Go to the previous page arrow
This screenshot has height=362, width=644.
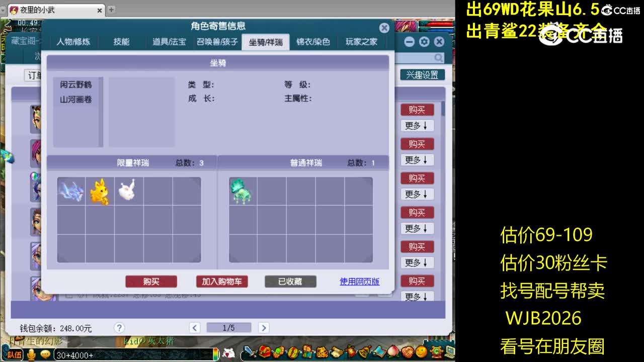click(x=195, y=328)
